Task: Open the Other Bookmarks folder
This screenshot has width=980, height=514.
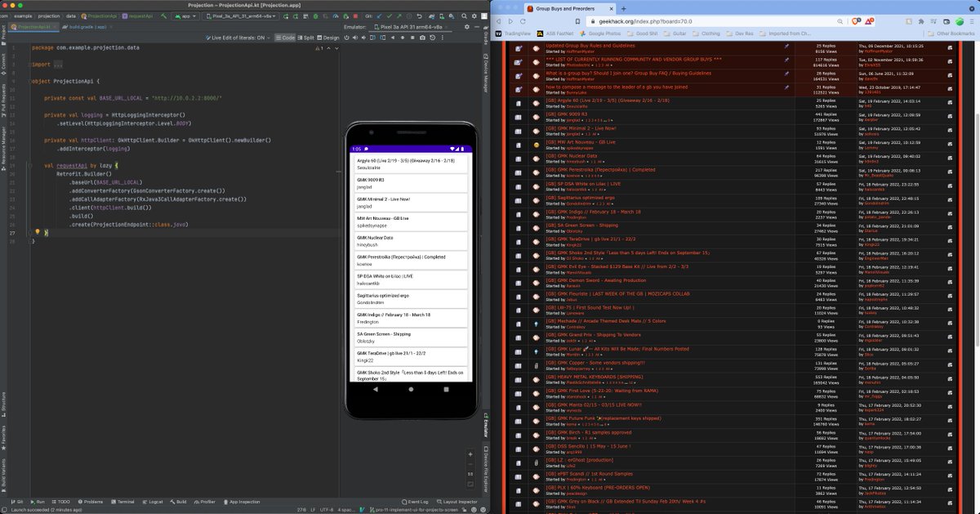Action: tap(950, 34)
